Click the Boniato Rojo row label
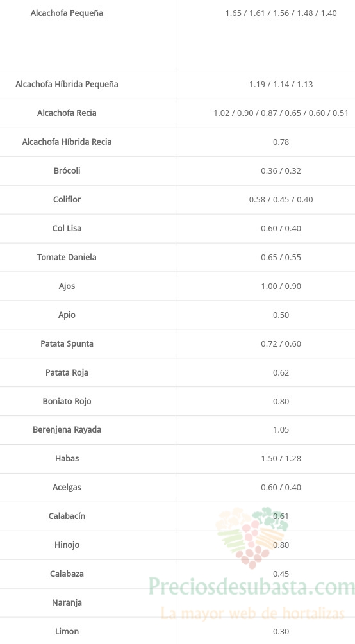The width and height of the screenshot is (355, 644). pyautogui.click(x=67, y=401)
